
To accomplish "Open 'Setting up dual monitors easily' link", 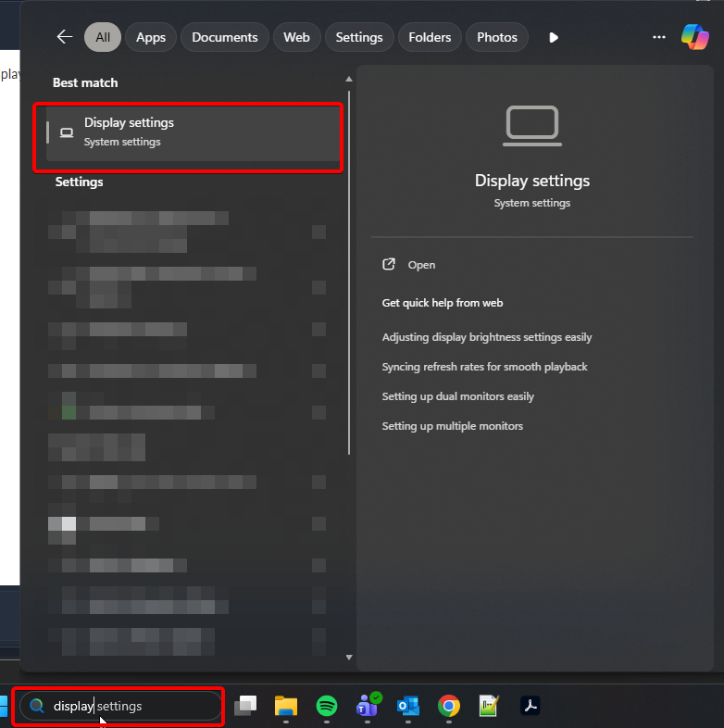I will pos(457,396).
